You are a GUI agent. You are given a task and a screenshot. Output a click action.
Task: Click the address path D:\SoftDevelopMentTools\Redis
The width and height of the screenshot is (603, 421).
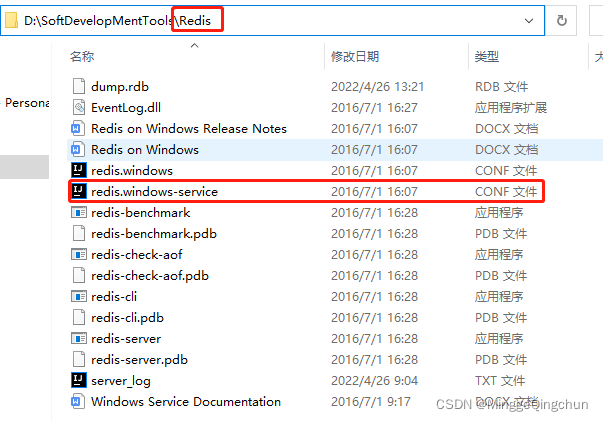(x=117, y=20)
